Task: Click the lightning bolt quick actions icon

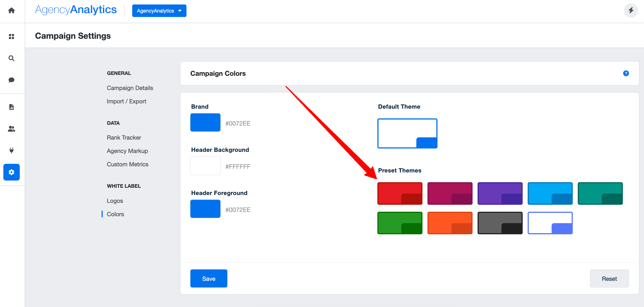Action: point(631,11)
